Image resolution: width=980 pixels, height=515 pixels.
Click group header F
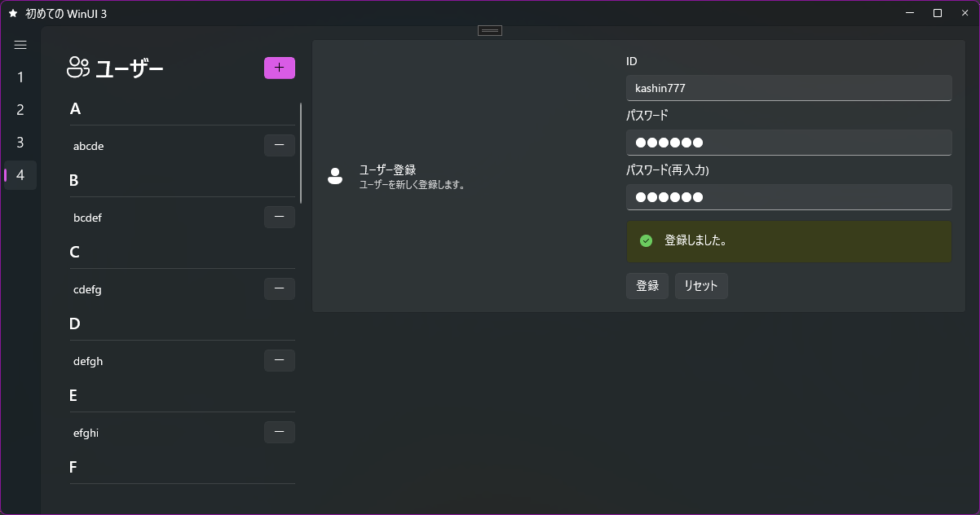coord(73,468)
